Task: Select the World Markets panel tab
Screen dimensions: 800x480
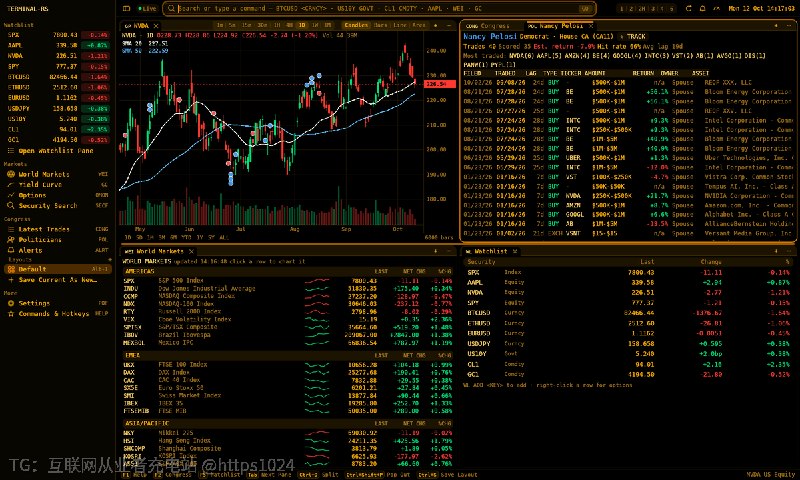Action: [155, 251]
